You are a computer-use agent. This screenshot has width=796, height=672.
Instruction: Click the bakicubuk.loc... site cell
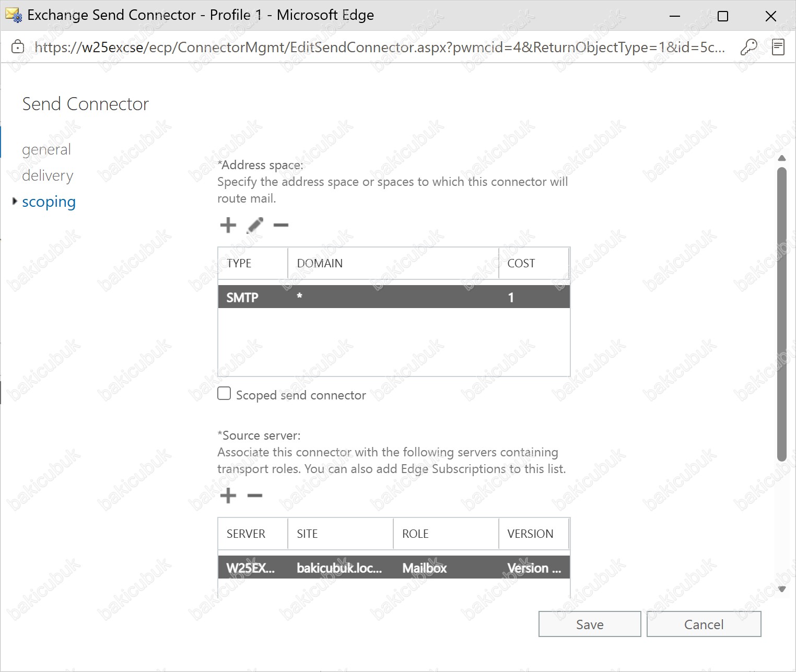tap(340, 568)
